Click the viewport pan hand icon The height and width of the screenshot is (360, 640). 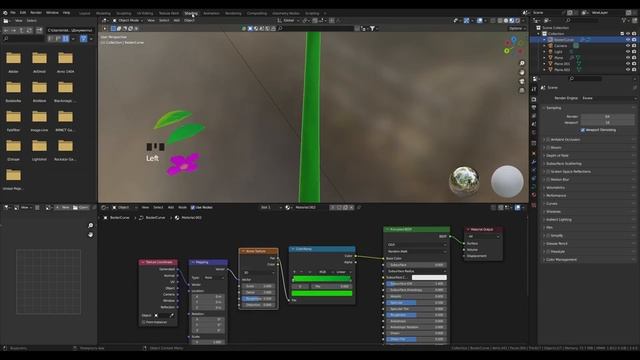(522, 72)
